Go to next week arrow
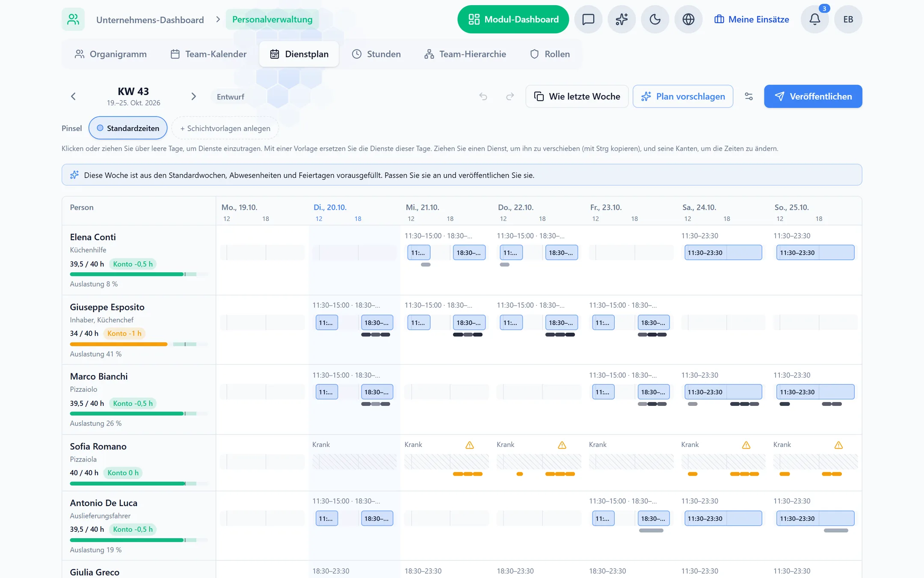This screenshot has width=924, height=578. pos(193,96)
